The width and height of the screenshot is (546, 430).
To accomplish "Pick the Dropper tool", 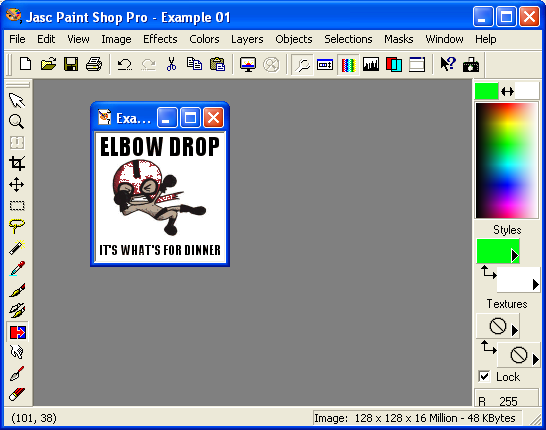I will click(x=17, y=268).
